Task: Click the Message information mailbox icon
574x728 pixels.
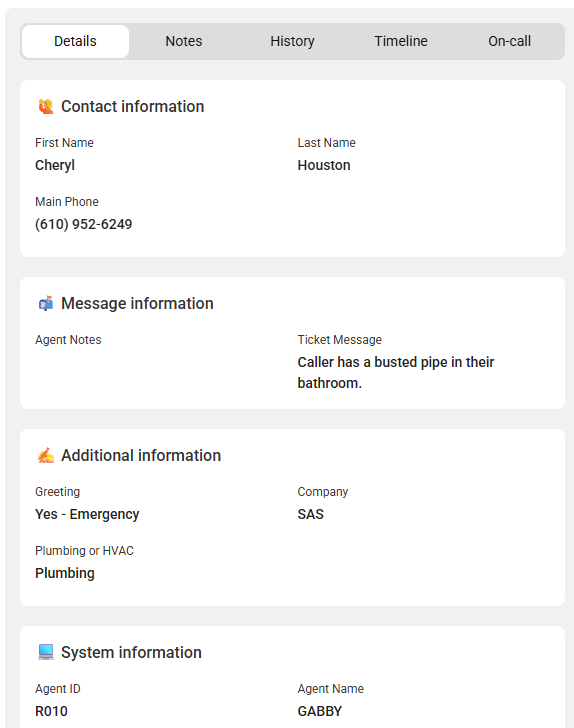Action: [46, 303]
